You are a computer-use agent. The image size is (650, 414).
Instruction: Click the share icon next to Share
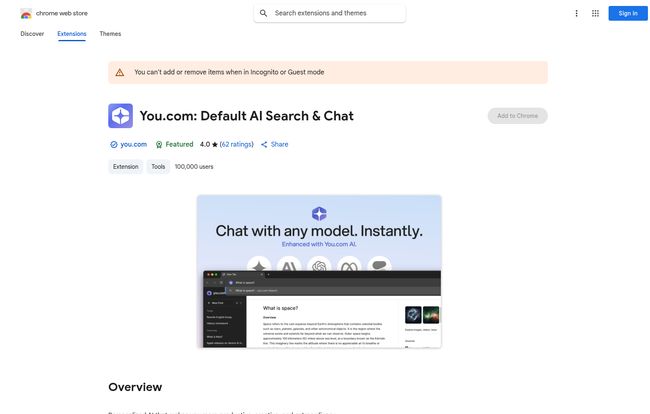point(264,145)
